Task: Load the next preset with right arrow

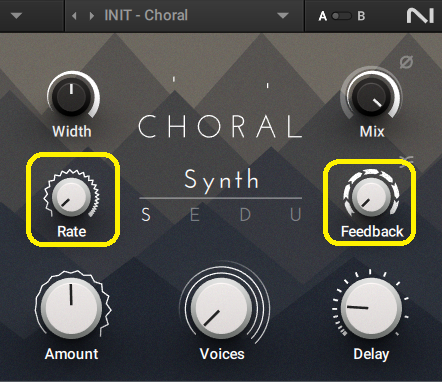Action: (x=91, y=16)
